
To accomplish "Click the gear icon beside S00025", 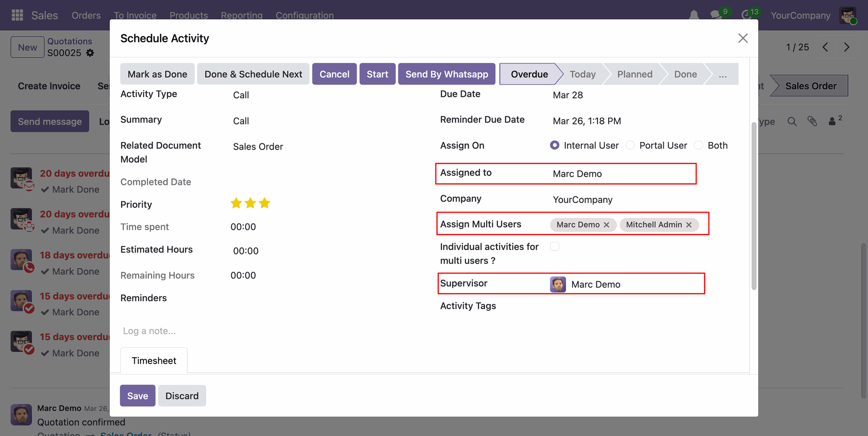I will coord(90,53).
